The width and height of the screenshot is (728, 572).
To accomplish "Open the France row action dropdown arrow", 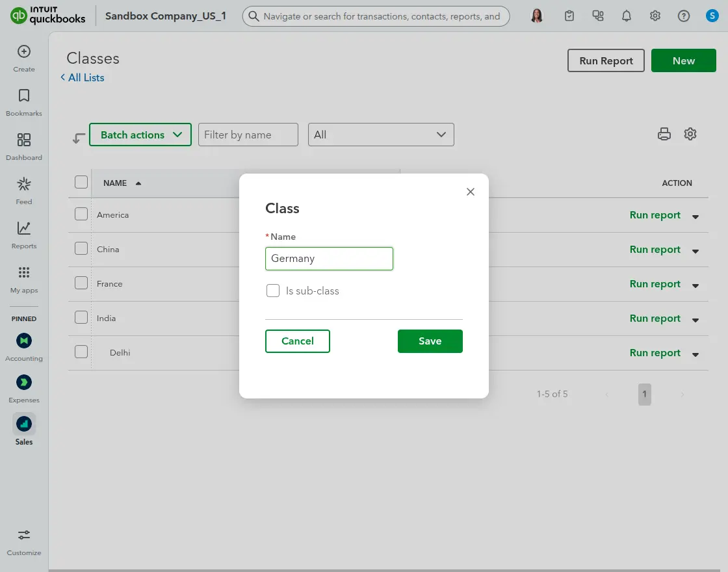I will (695, 285).
